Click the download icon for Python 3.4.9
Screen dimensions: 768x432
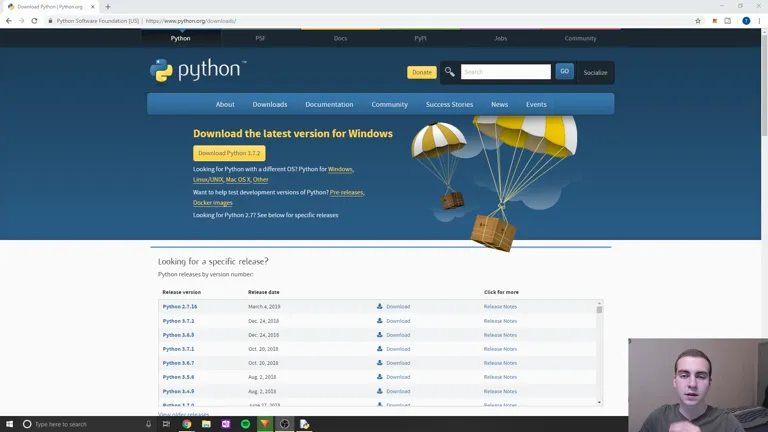380,391
